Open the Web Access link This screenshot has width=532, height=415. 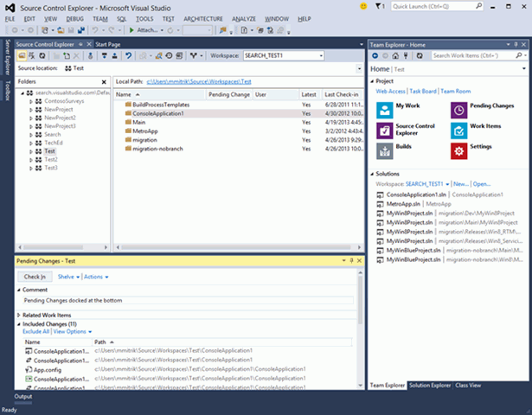point(390,91)
